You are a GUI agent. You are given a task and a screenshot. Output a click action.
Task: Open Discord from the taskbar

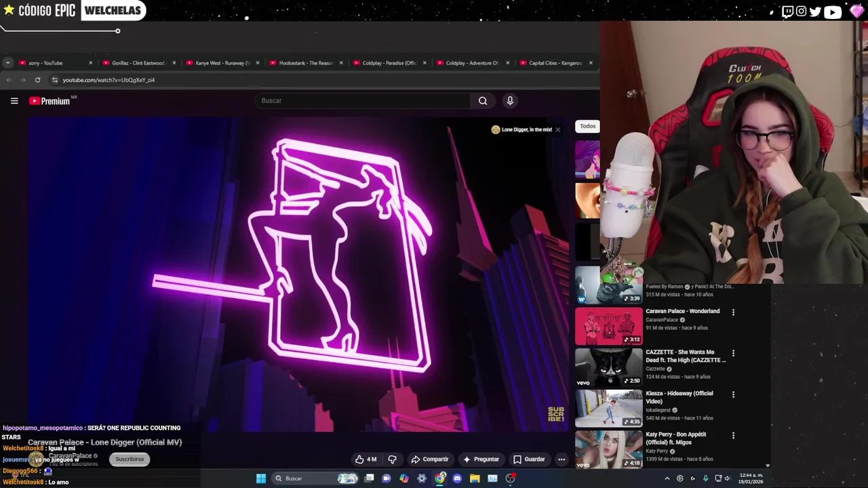coord(457,479)
